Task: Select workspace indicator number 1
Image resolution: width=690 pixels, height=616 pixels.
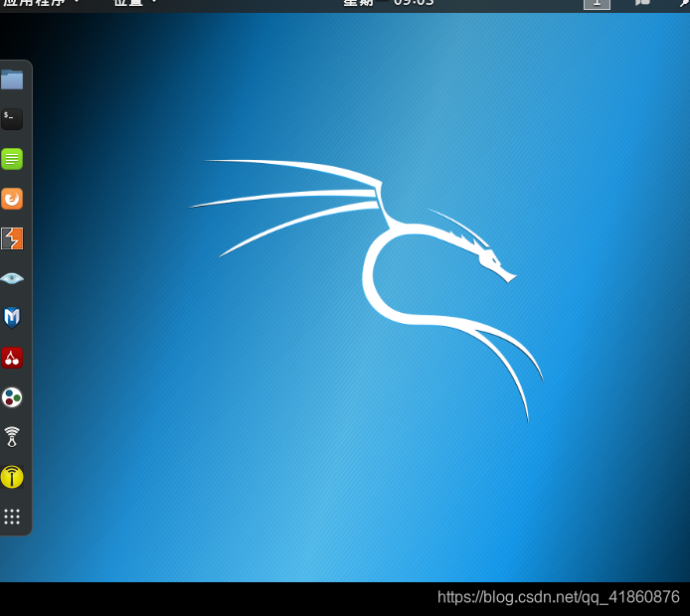Action: 597,4
